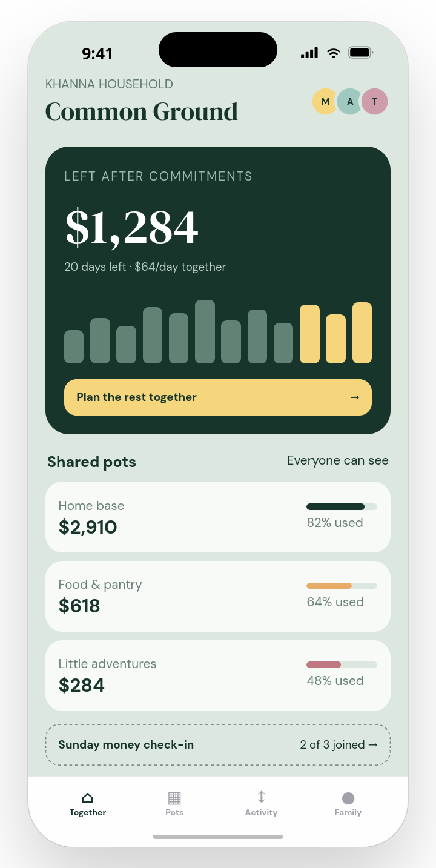Tap the battery icon in status bar

(361, 53)
